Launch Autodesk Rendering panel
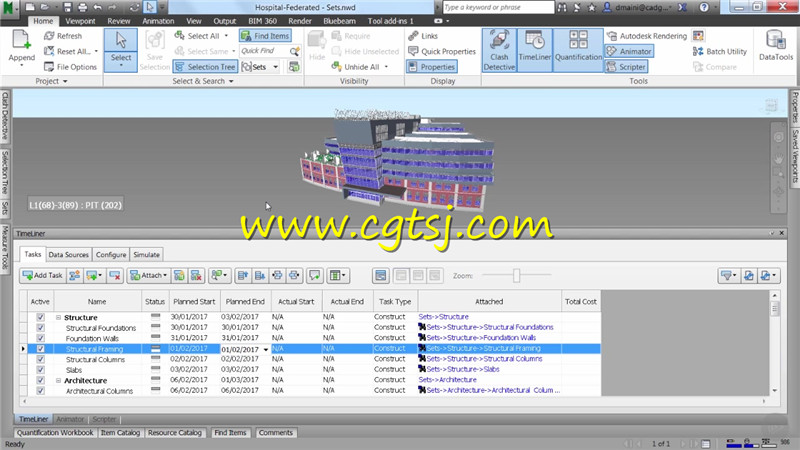 647,36
